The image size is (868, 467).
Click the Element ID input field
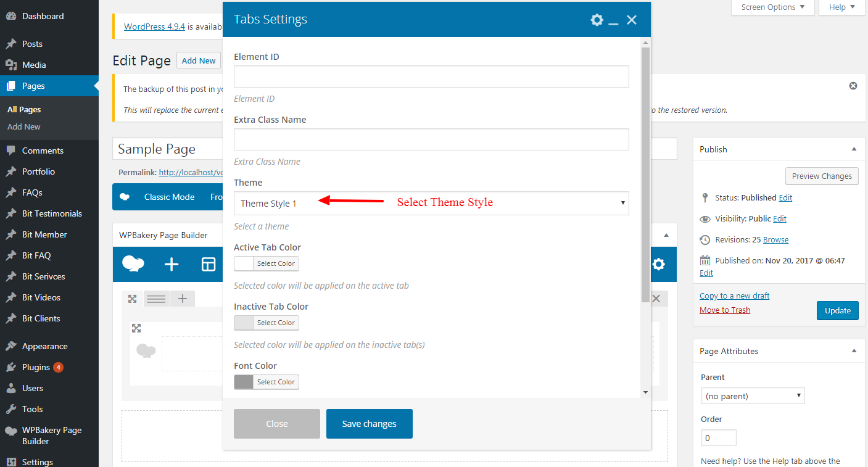431,76
